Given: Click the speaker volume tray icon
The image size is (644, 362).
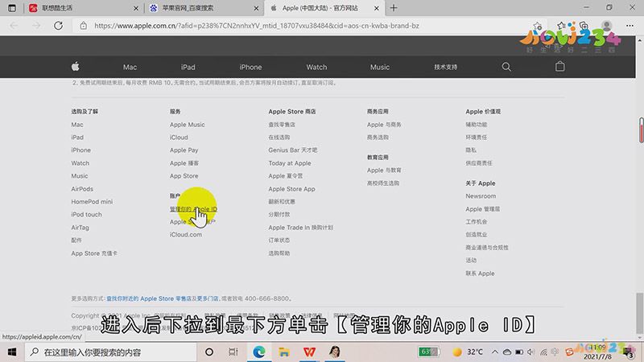Looking at the screenshot, I should point(531,352).
